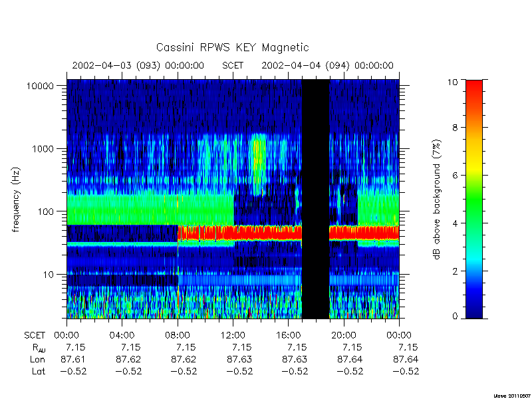Click the red top of the colorbar

pyautogui.click(x=474, y=88)
